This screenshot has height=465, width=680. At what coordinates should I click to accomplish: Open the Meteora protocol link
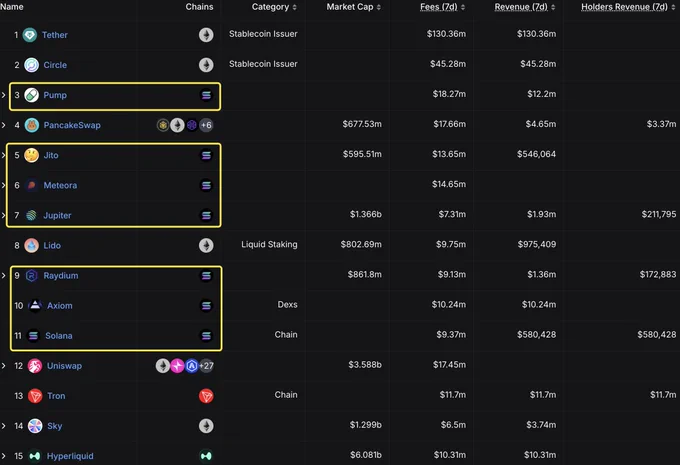pos(60,185)
